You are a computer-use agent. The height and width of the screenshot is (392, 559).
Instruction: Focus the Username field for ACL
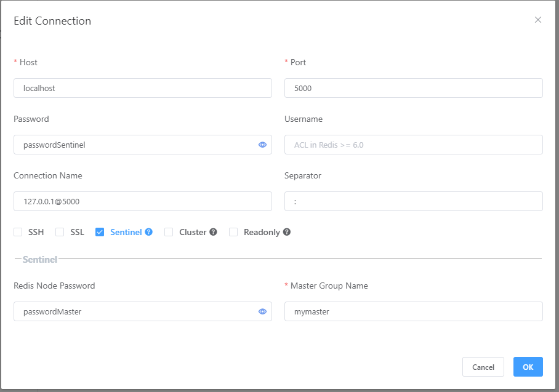coord(413,145)
